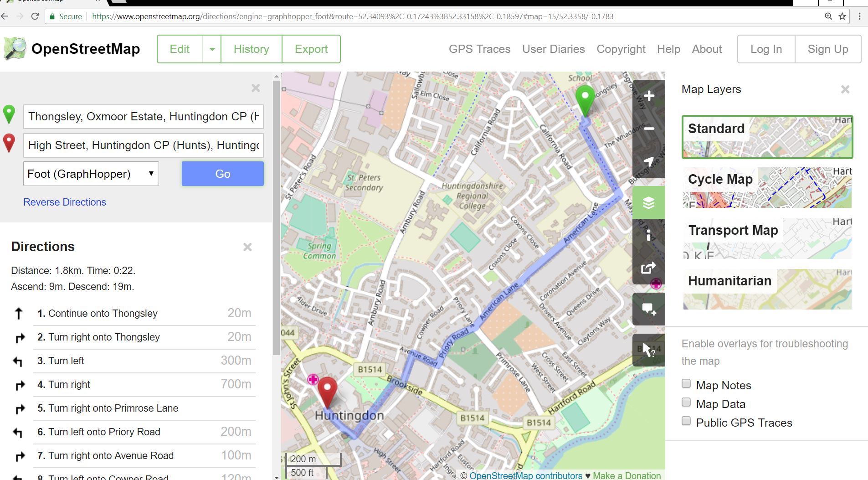The width and height of the screenshot is (868, 480).
Task: Click Reverse Directions link
Action: coord(65,202)
